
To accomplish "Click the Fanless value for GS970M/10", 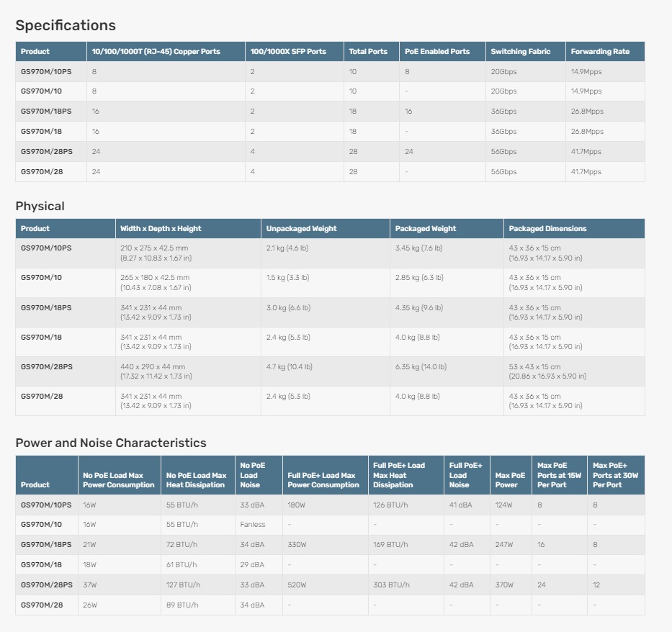I will pyautogui.click(x=252, y=525).
